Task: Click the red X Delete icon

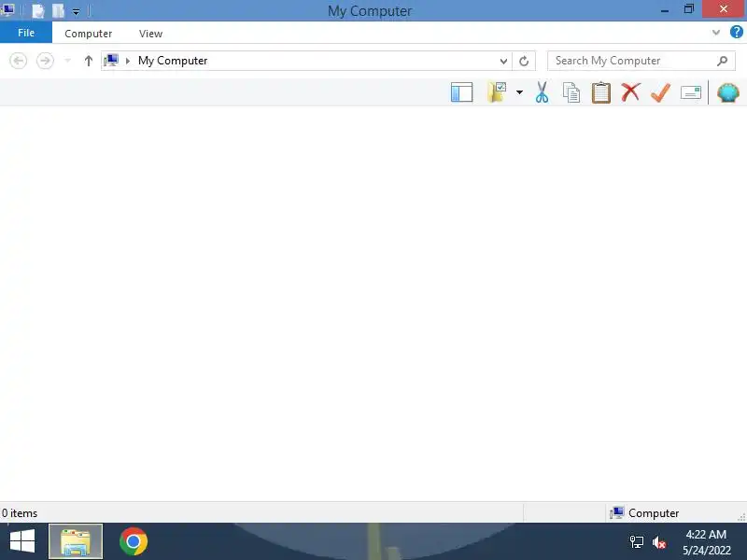Action: (631, 91)
